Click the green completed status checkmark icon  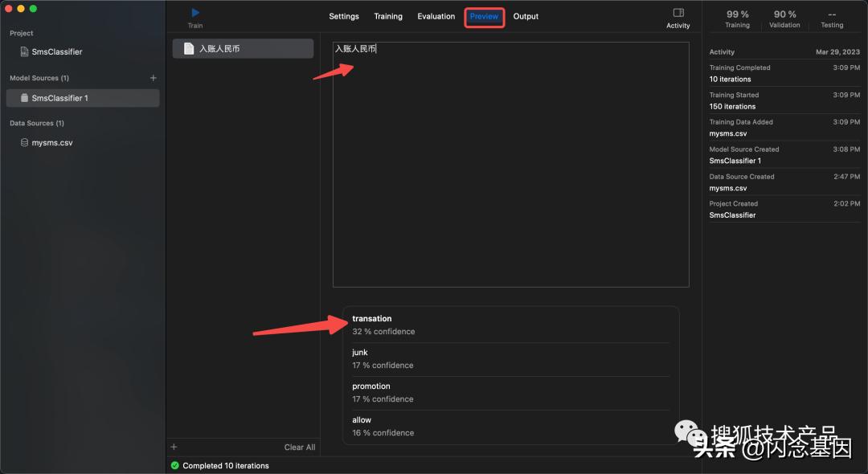[175, 465]
